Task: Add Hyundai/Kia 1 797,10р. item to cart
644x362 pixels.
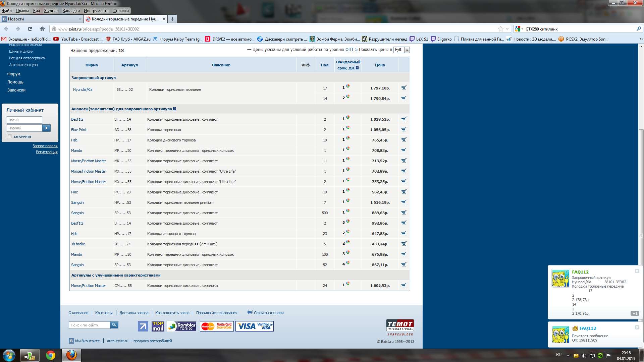Action: pyautogui.click(x=404, y=88)
